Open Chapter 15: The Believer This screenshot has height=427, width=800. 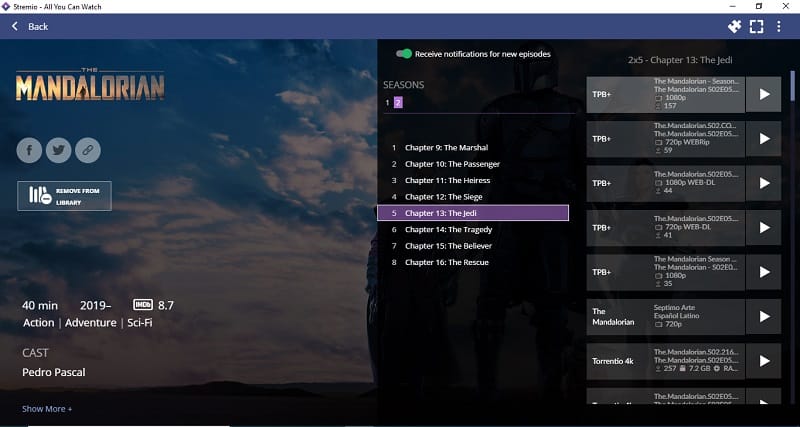point(472,245)
